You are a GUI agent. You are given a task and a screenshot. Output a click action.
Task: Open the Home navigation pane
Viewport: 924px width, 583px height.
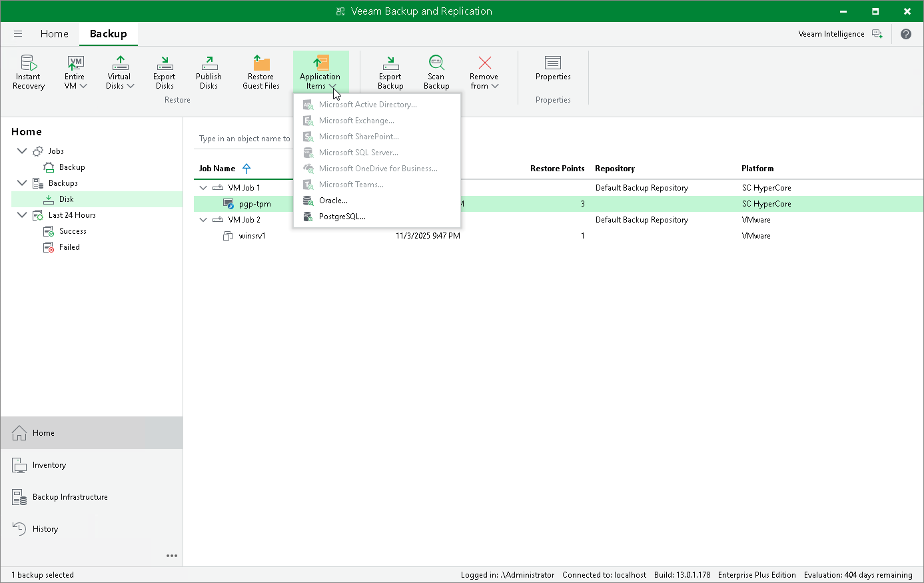pyautogui.click(x=92, y=433)
